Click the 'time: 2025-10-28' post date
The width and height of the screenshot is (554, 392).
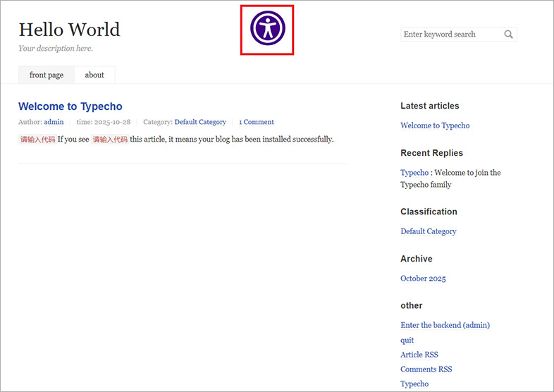tap(104, 122)
